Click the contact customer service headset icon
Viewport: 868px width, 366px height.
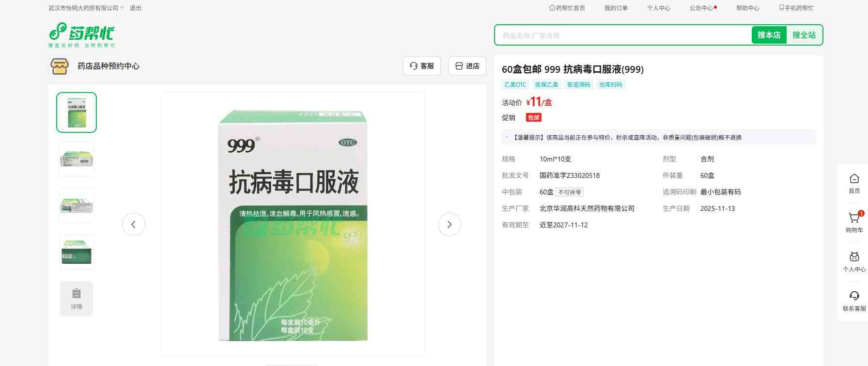[x=854, y=296]
